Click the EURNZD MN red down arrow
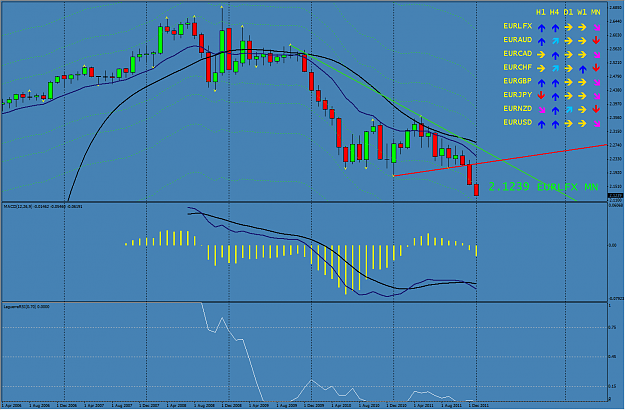625x410 pixels. [x=596, y=110]
